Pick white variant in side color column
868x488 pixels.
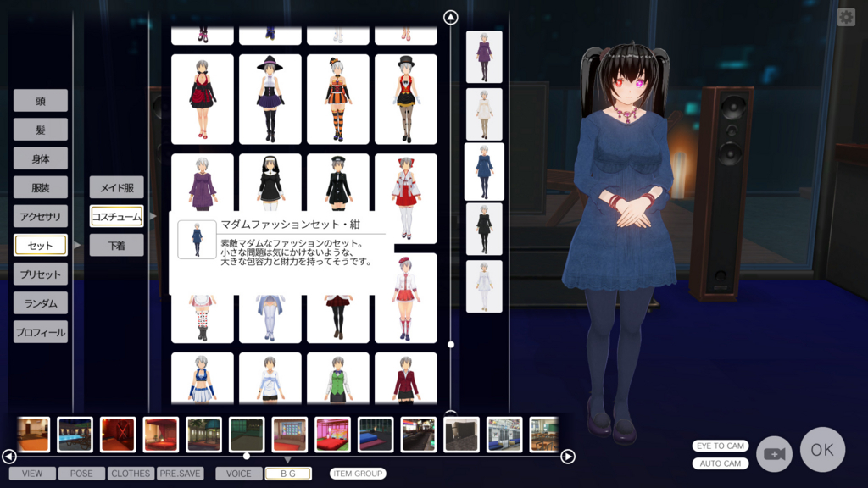coord(484,286)
